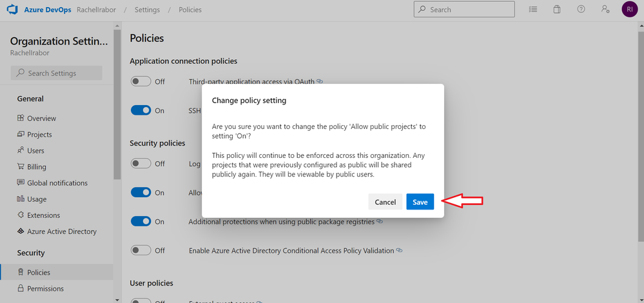Click Policies breadcrumb link
The height and width of the screenshot is (303, 644).
(190, 10)
